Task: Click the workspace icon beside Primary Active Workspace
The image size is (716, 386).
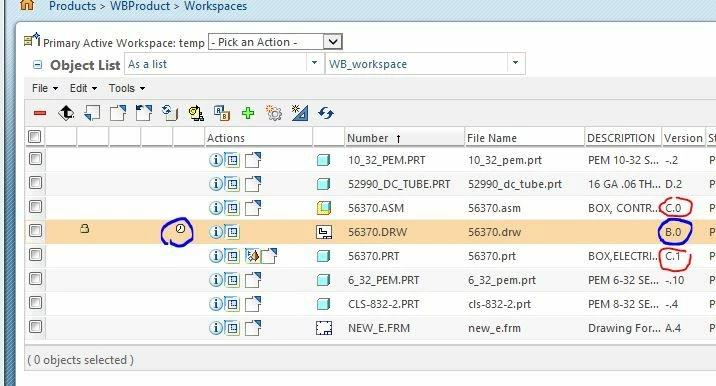Action: [x=32, y=40]
